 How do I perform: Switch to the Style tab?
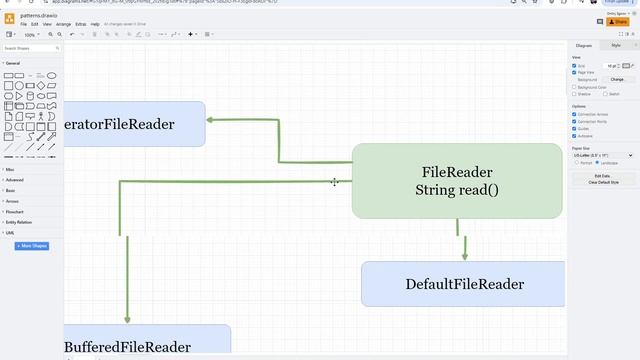pos(616,45)
